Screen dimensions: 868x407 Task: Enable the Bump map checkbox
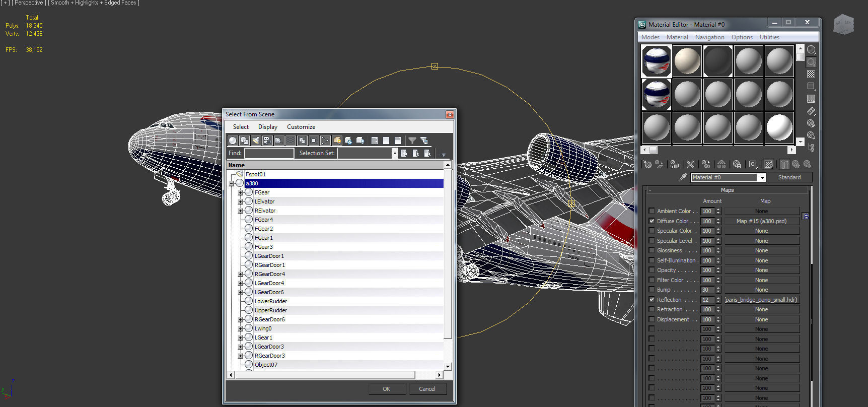652,290
